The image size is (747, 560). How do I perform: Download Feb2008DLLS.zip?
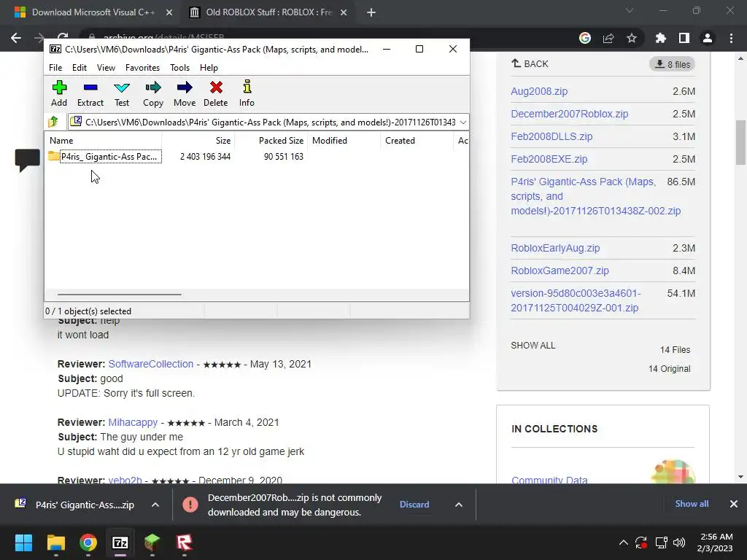tap(551, 136)
